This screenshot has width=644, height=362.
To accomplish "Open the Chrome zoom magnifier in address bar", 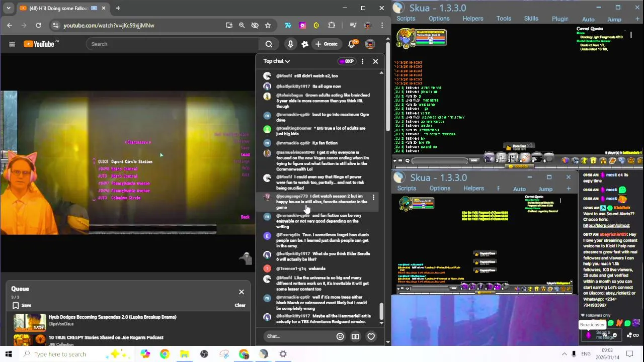I will click(x=242, y=25).
